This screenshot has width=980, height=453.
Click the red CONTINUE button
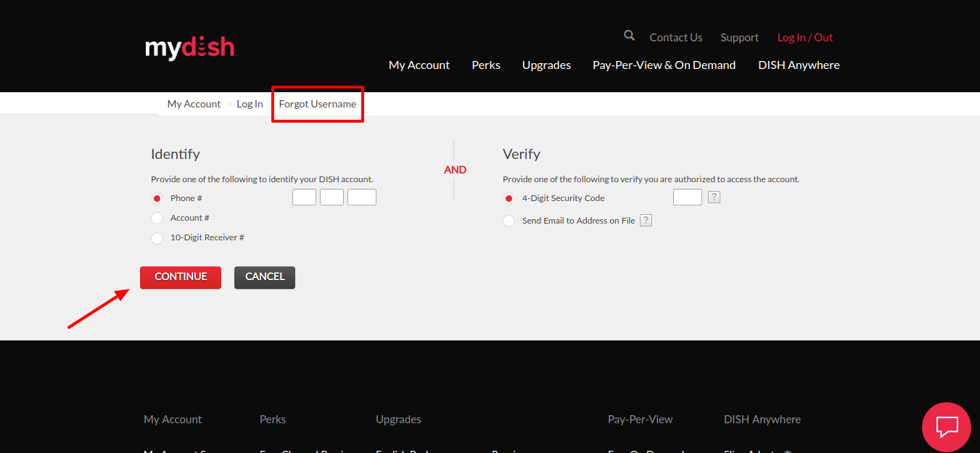(x=181, y=277)
